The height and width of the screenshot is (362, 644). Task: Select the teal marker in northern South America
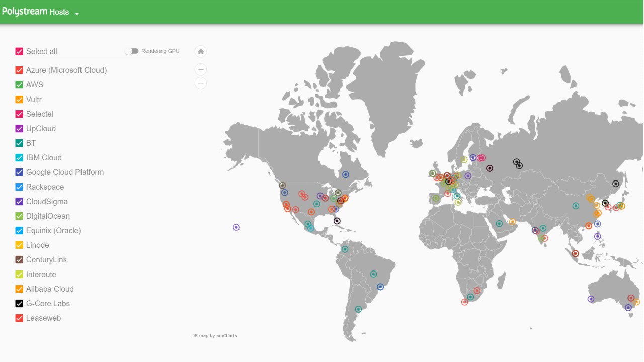(345, 249)
